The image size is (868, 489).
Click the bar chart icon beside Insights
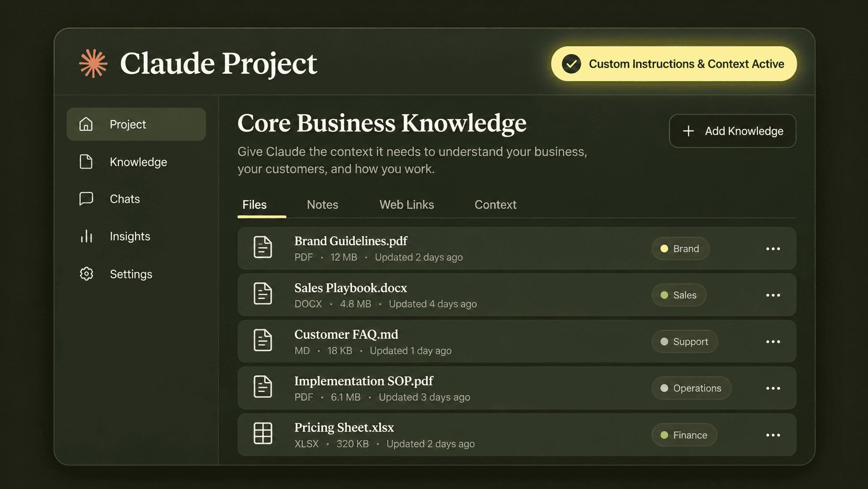(x=86, y=236)
